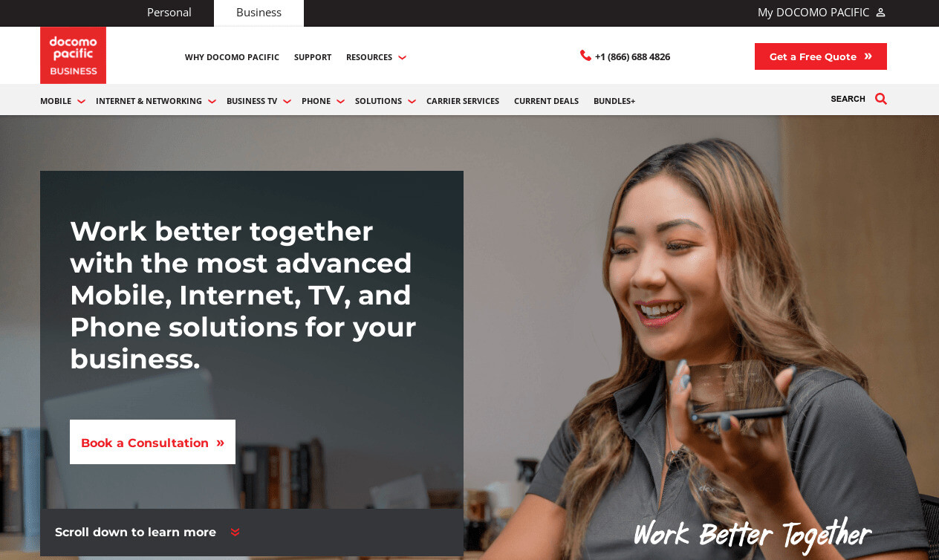The height and width of the screenshot is (560, 939).
Task: Open the Carrier Services menu item
Action: coord(463,101)
